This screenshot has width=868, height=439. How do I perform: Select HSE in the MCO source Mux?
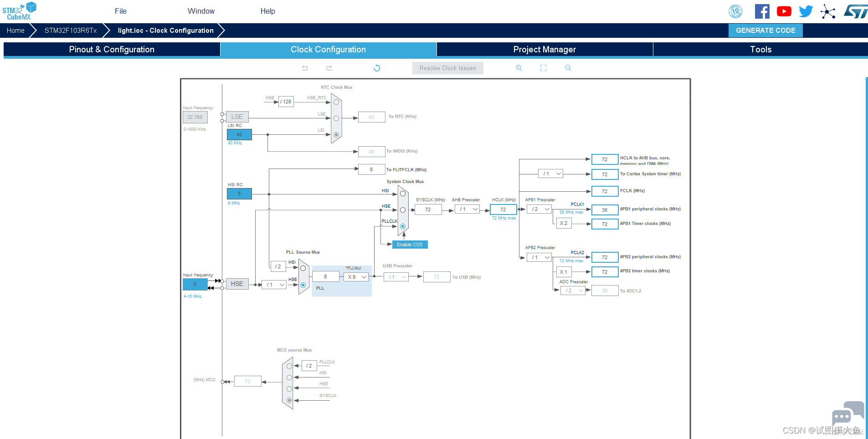click(289, 389)
